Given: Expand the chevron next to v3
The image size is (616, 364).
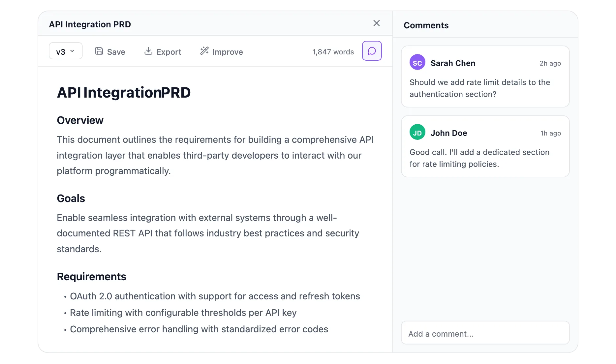Looking at the screenshot, I should click(x=72, y=51).
